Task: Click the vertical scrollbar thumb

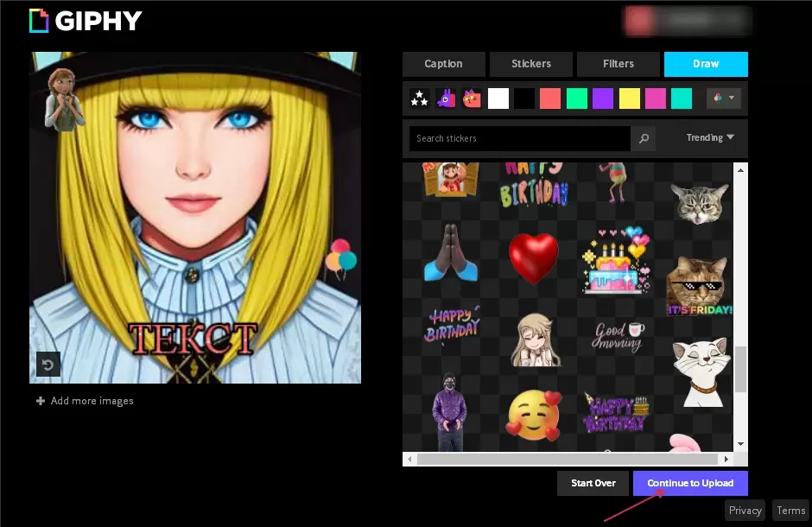Action: (740, 369)
